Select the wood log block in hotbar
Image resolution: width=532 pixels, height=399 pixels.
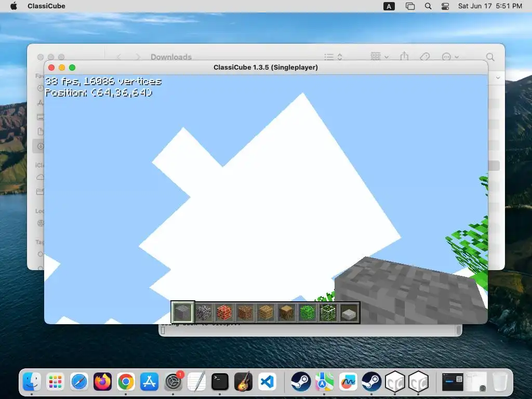[286, 312]
